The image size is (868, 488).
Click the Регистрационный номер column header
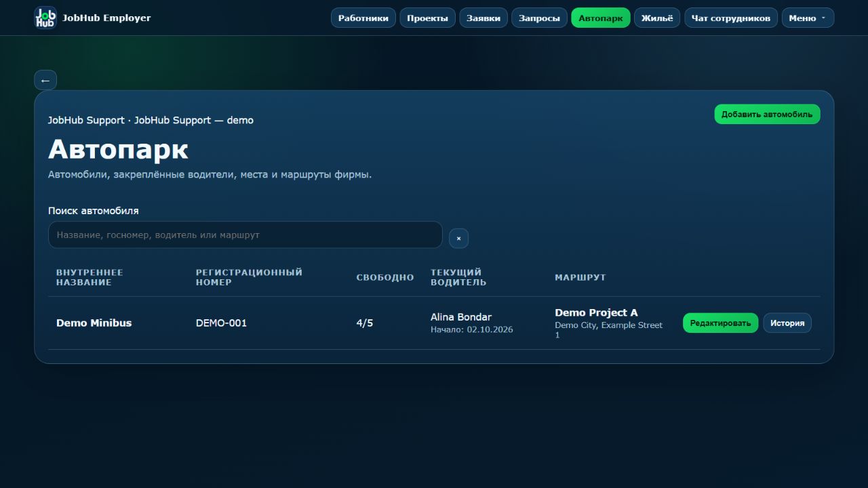[249, 277]
